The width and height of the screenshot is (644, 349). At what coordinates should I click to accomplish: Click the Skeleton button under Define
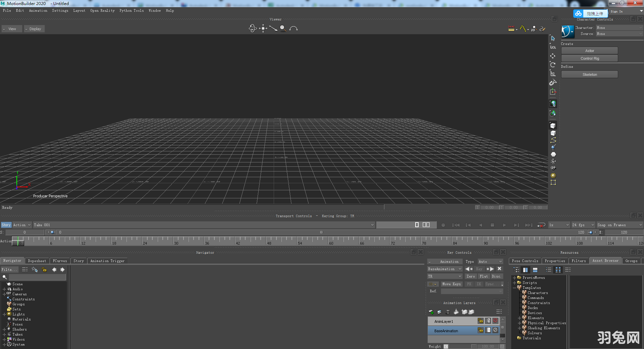[589, 74]
